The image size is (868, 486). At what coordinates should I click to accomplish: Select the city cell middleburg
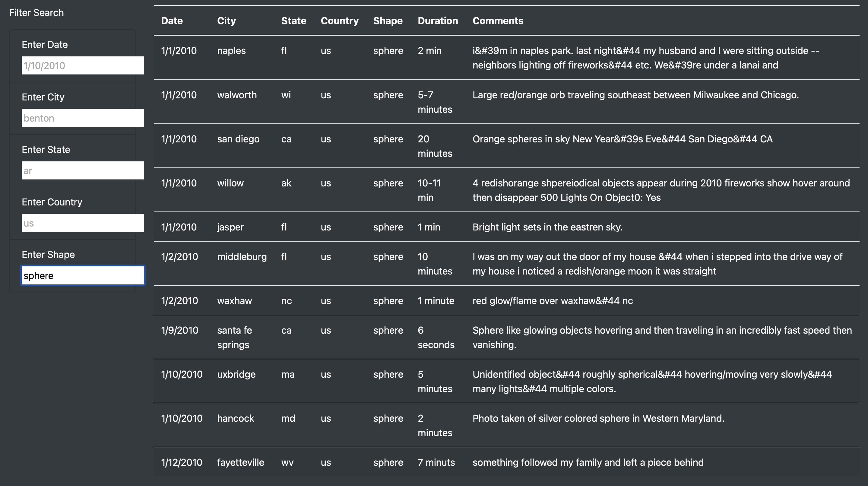click(x=242, y=257)
